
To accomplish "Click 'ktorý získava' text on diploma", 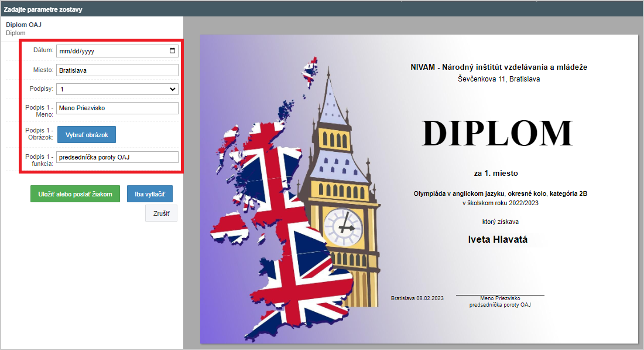I will (x=500, y=222).
